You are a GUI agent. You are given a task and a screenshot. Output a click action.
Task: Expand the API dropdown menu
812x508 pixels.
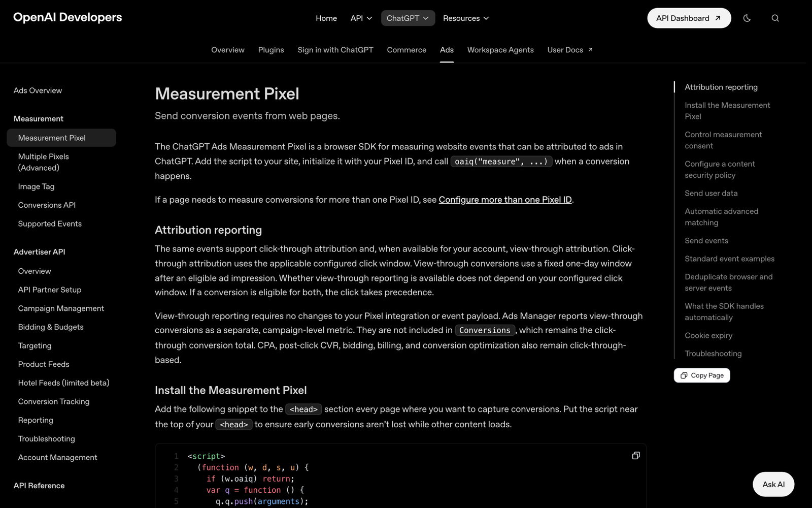pyautogui.click(x=361, y=18)
